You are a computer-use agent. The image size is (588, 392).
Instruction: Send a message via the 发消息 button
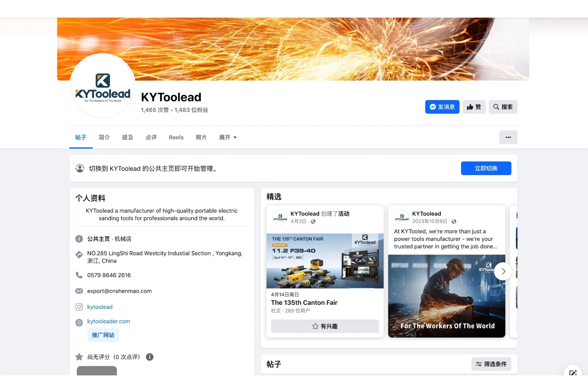(x=442, y=107)
